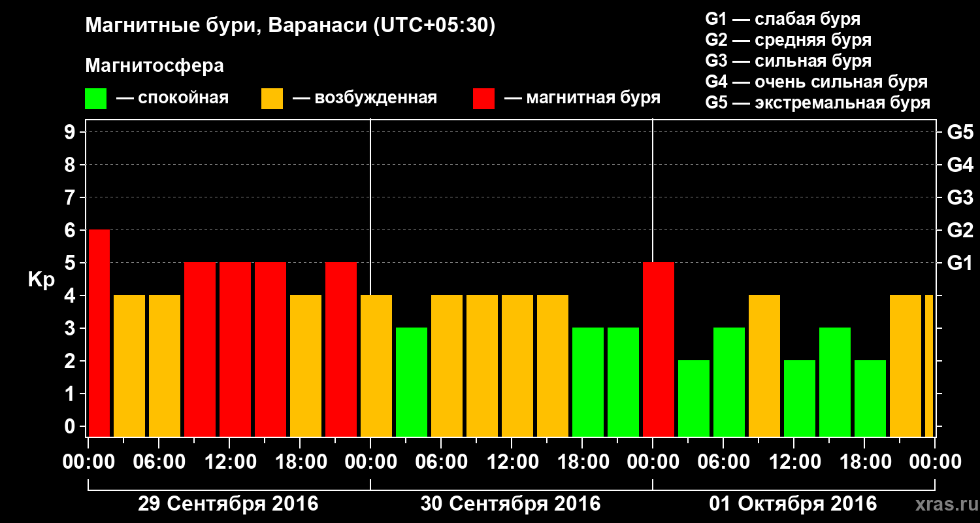The height and width of the screenshot is (523, 980).
Task: Click the '12:00' tick above 30 Сентября
Action: [512, 462]
